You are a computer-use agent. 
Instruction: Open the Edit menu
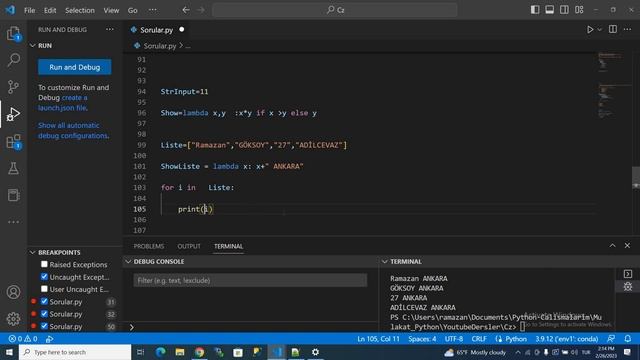tap(50, 10)
